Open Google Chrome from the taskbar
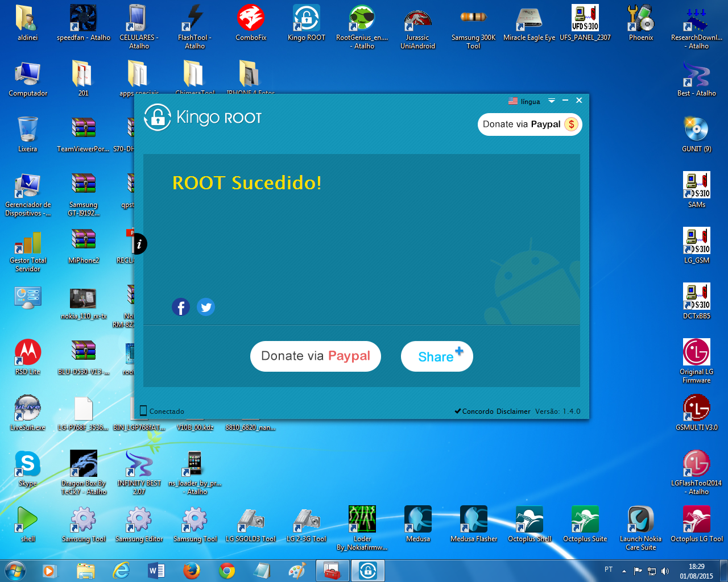 [227, 571]
